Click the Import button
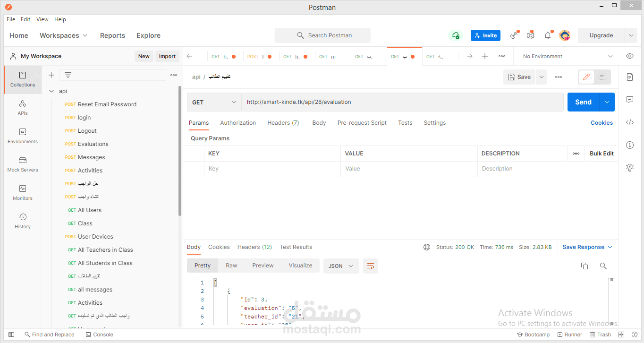 pos(167,56)
